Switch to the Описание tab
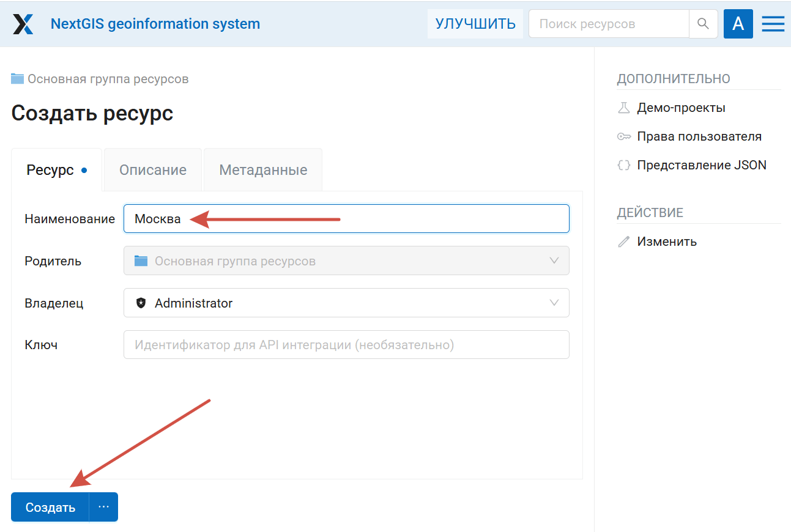791x532 pixels. pyautogui.click(x=152, y=170)
